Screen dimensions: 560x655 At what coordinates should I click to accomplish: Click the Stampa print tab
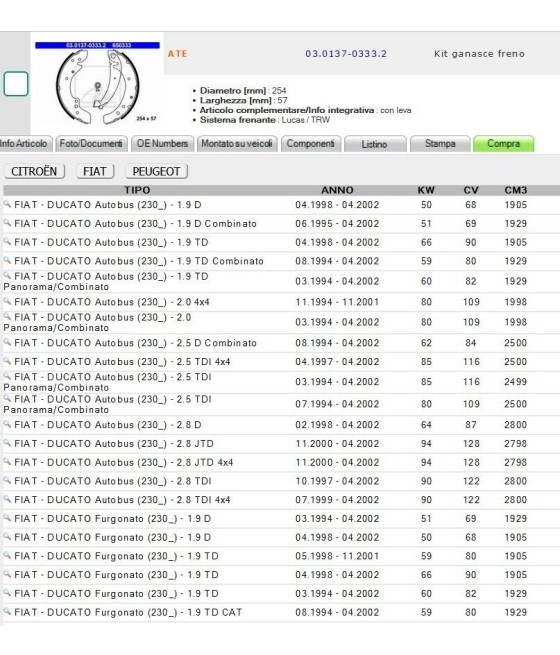(440, 143)
